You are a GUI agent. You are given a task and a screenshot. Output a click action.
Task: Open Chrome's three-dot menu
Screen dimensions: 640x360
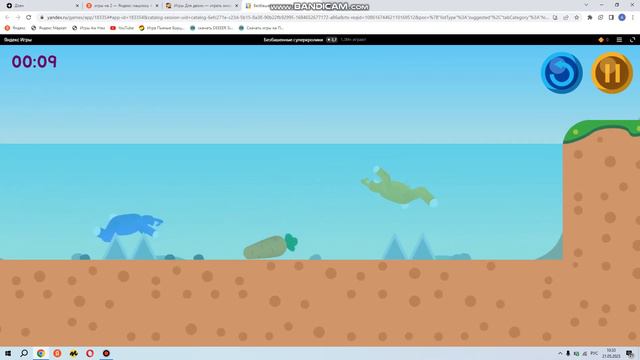coord(633,18)
